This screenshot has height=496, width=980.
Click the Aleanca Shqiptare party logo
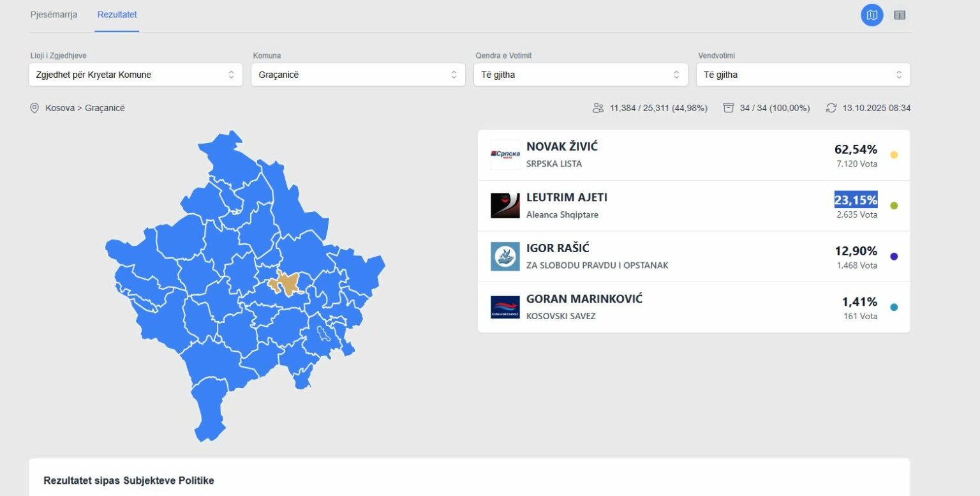tap(505, 206)
